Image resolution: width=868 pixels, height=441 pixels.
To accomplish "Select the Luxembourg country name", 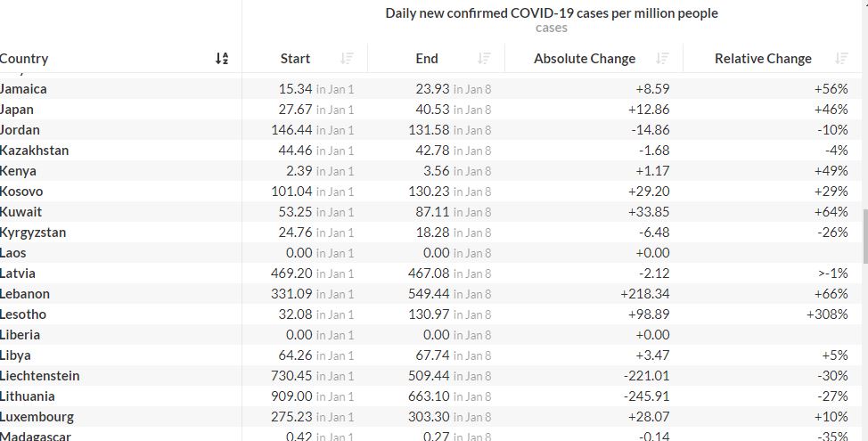I will pos(37,416).
